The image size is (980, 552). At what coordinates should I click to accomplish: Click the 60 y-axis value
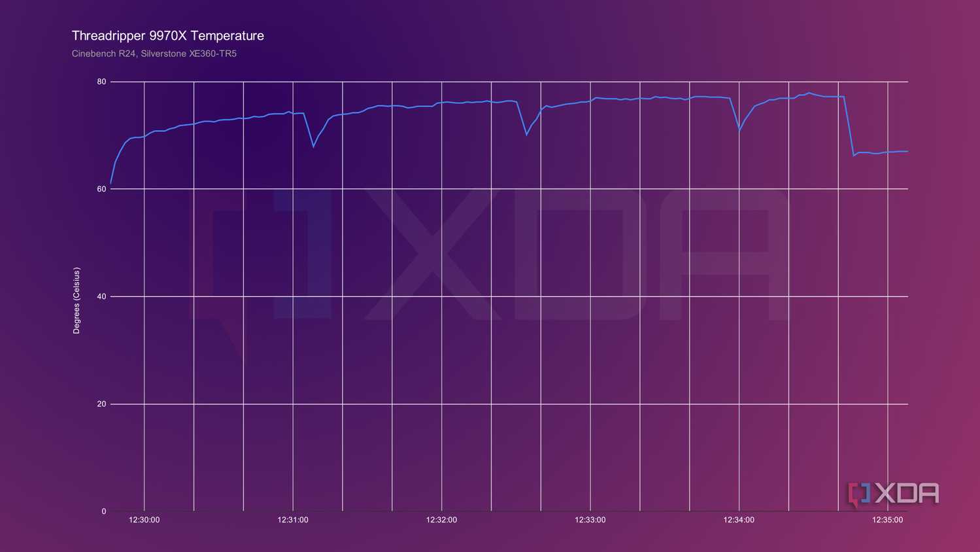click(x=101, y=189)
